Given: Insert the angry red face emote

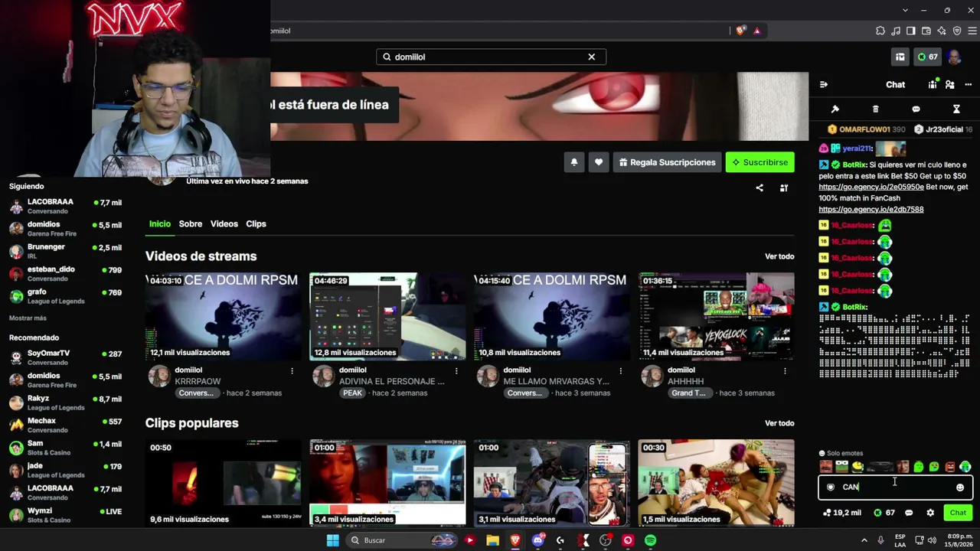Looking at the screenshot, I should pos(950,466).
